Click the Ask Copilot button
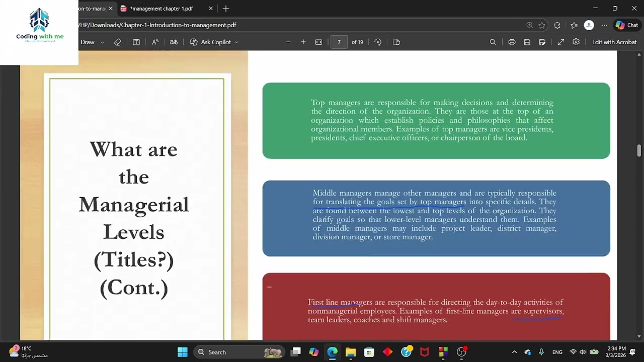 [210, 42]
